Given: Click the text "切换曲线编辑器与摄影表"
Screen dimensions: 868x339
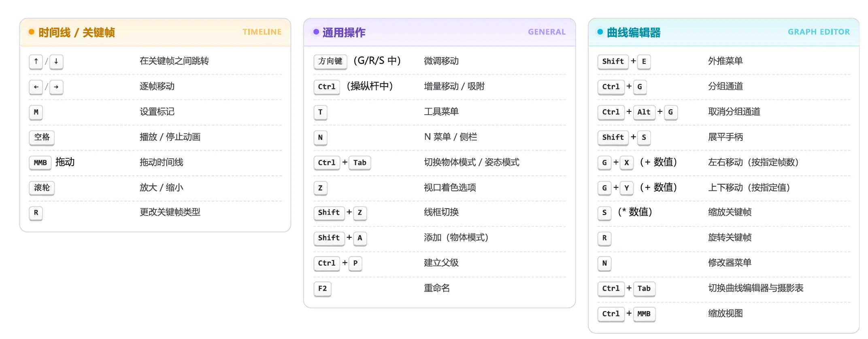Looking at the screenshot, I should point(756,288).
